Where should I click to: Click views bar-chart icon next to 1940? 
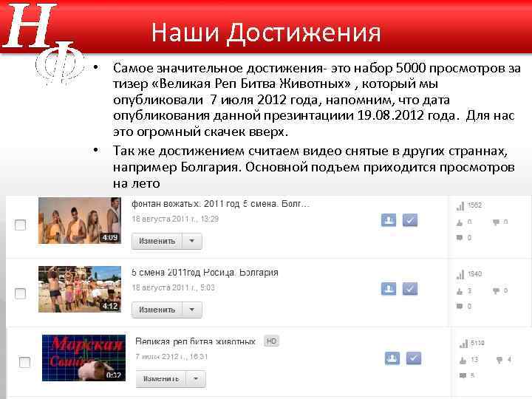460,274
